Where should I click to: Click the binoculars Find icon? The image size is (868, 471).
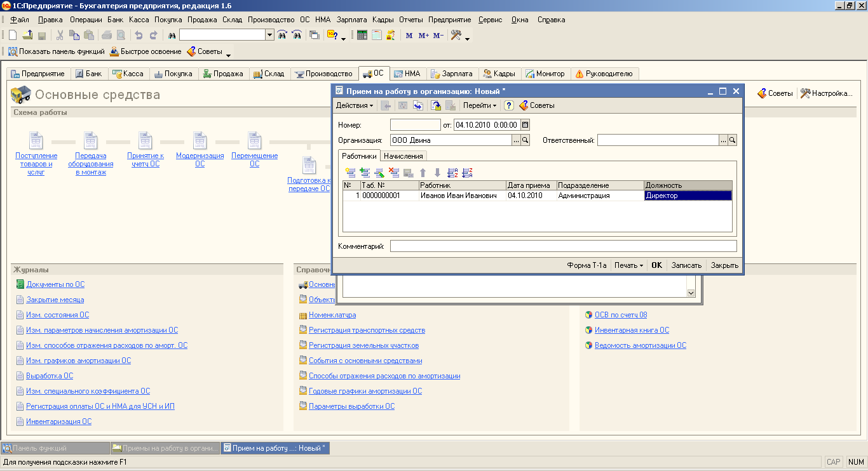172,36
